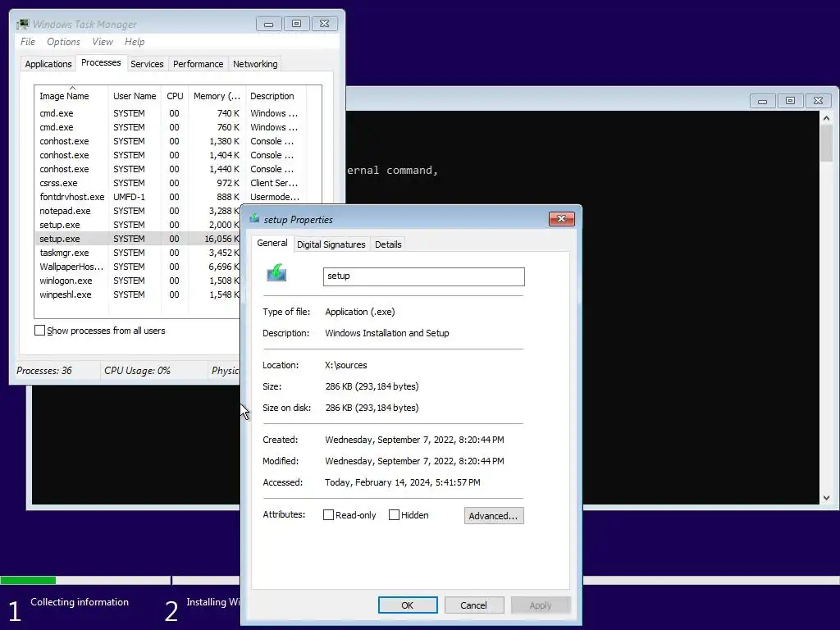
Task: Click the X:\sources location text
Action: (346, 365)
